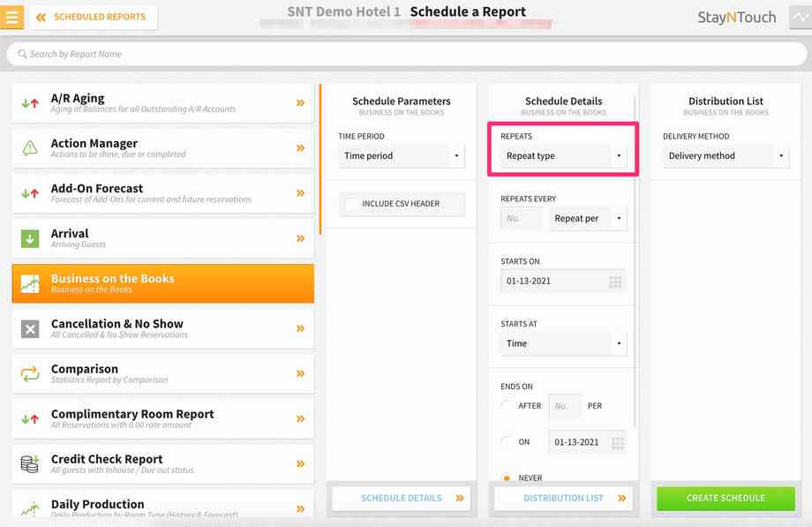Click the activity pulse icon top right
The width and height of the screenshot is (812, 527).
point(801,17)
